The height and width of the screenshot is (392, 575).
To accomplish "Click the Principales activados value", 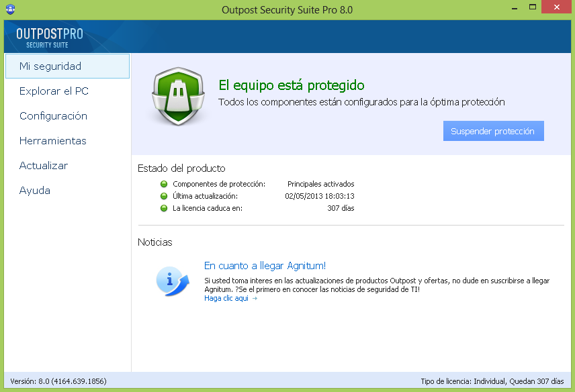I will coord(321,184).
